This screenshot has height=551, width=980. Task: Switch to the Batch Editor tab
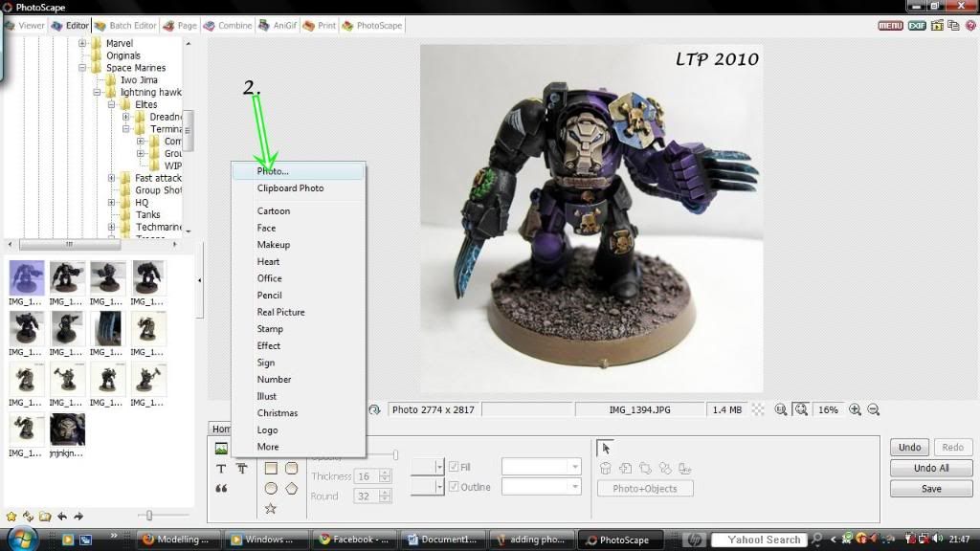(x=125, y=26)
